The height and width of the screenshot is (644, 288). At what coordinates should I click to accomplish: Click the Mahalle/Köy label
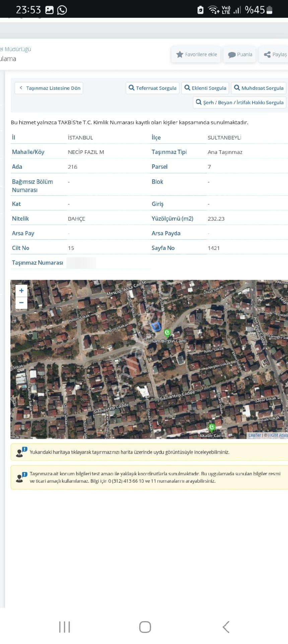tap(28, 152)
